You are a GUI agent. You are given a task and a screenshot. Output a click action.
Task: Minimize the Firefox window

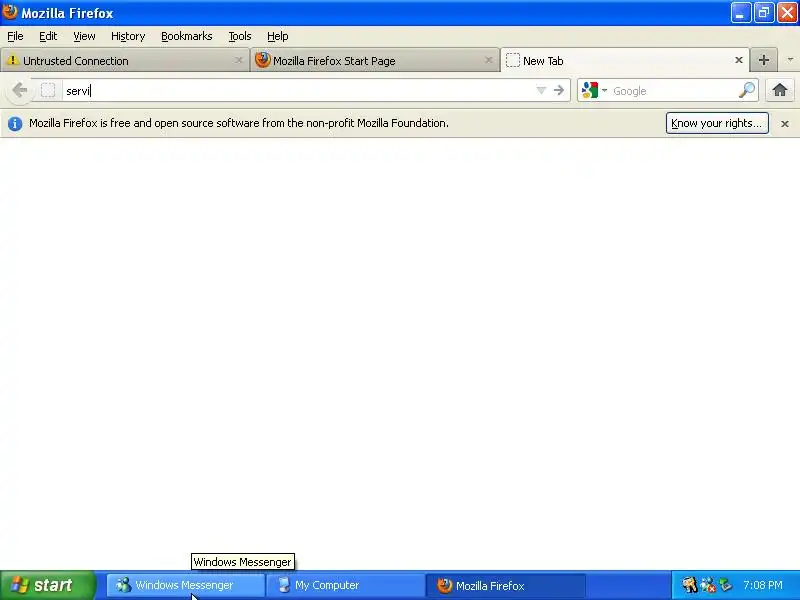point(741,13)
